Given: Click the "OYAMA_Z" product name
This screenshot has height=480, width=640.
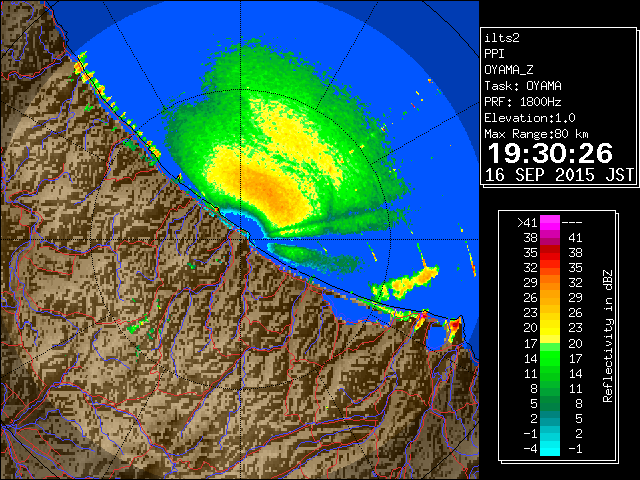Looking at the screenshot, I should point(509,70).
